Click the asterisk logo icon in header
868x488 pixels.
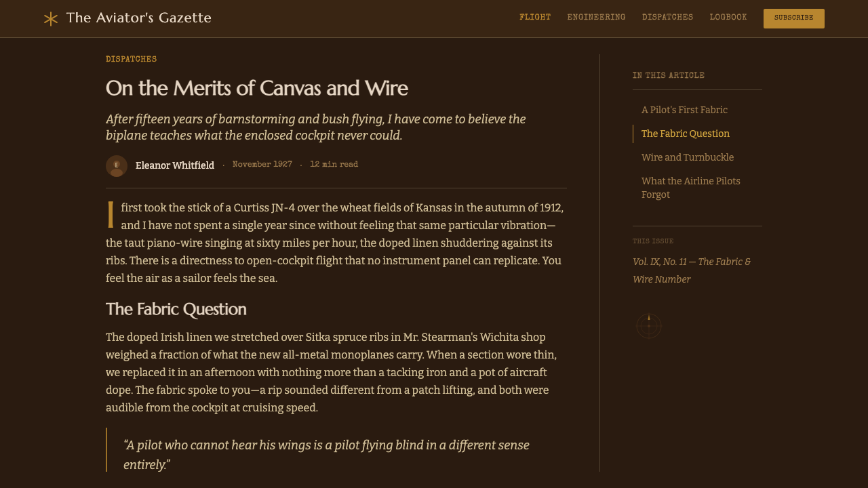pyautogui.click(x=51, y=19)
